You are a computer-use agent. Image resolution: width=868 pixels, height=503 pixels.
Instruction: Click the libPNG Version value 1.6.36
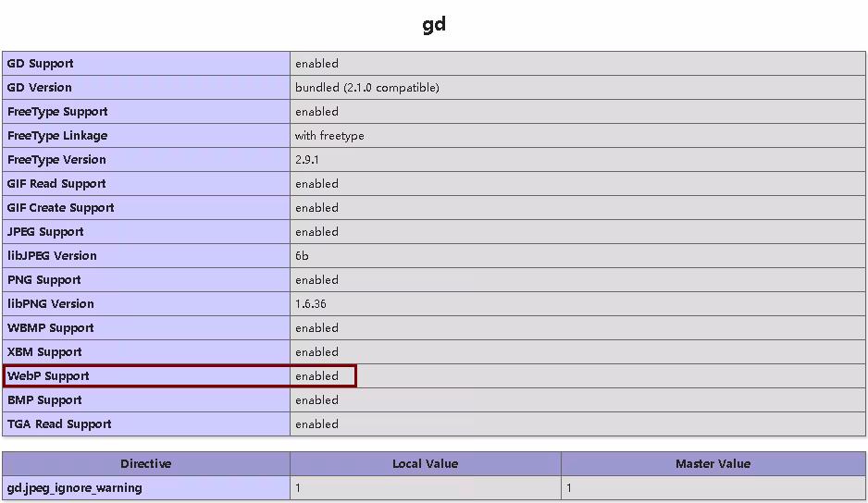tap(310, 304)
